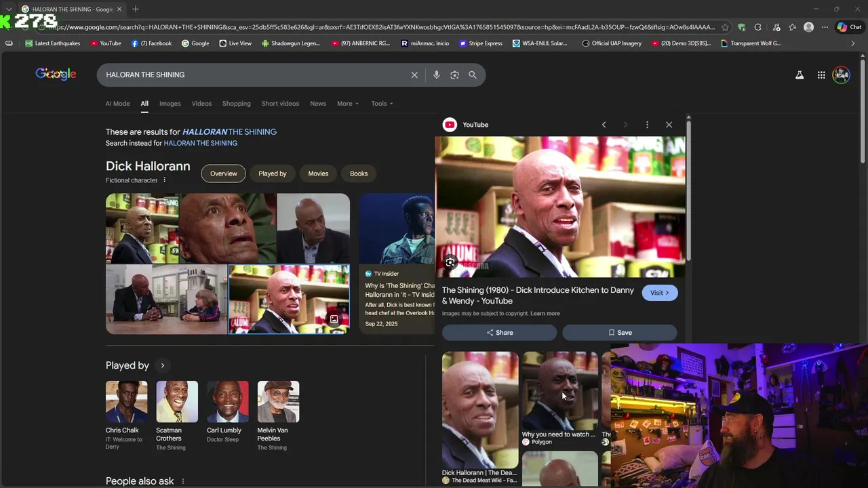Select the Movies chip
Viewport: 868px width, 488px height.
[318, 174]
